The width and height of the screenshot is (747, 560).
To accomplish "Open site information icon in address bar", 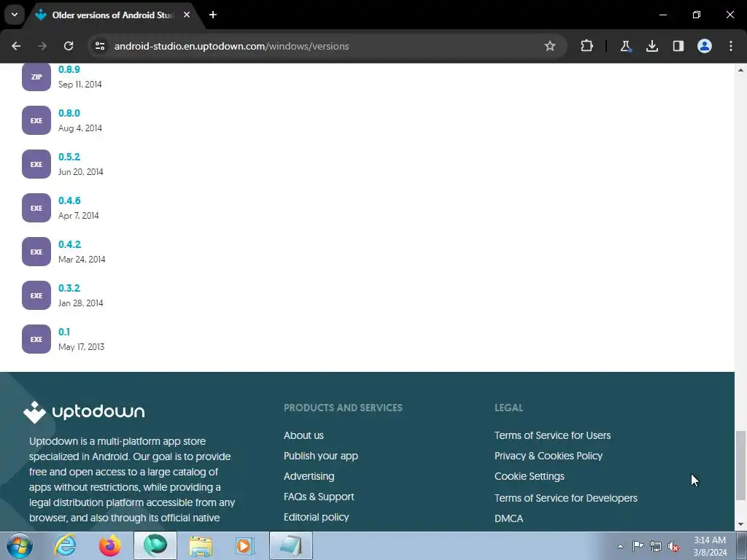I will (x=99, y=46).
